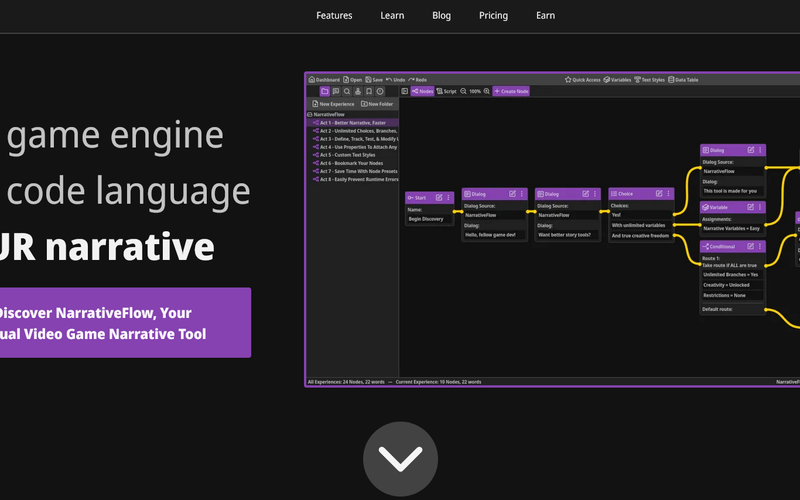Collapse the NarrativeFlow root folder

tap(310, 114)
